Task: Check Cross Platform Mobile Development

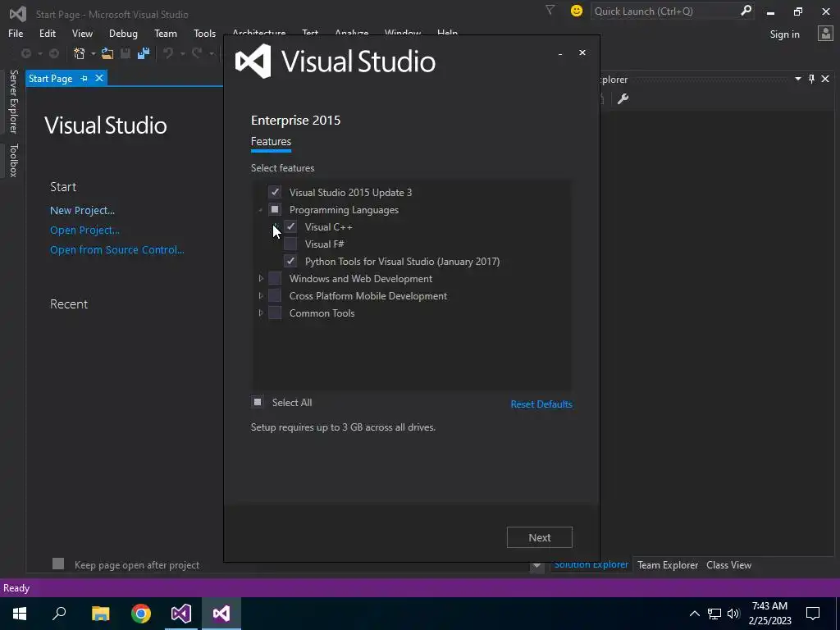Action: 275,295
